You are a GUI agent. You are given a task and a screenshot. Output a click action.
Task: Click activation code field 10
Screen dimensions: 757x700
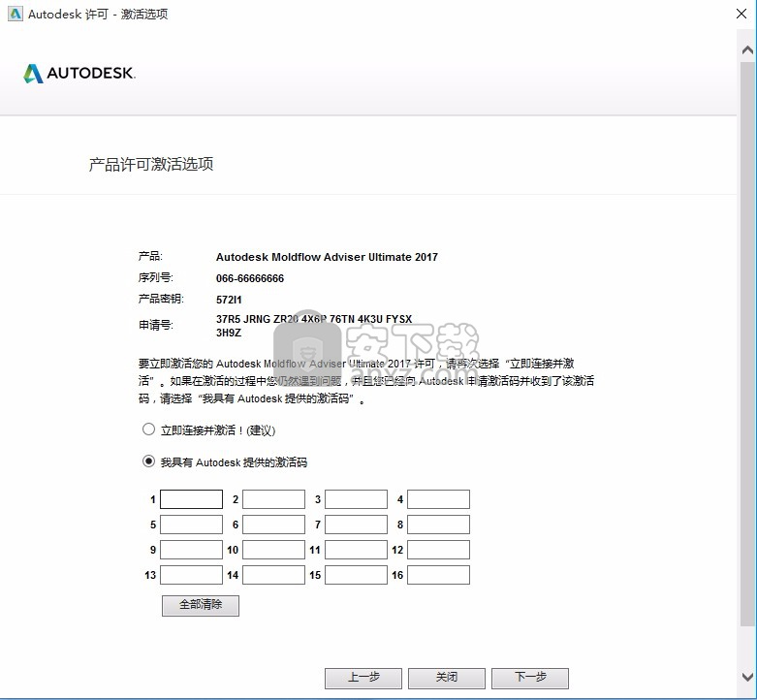(273, 550)
